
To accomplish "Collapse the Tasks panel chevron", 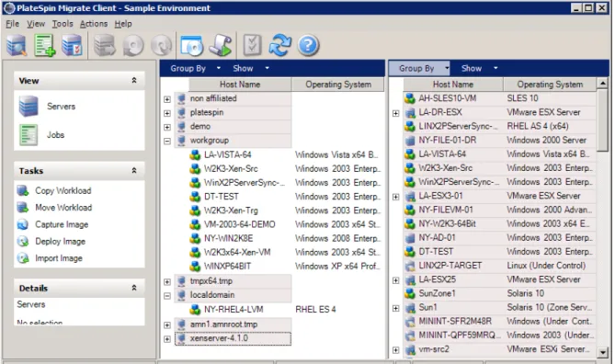I will (134, 171).
